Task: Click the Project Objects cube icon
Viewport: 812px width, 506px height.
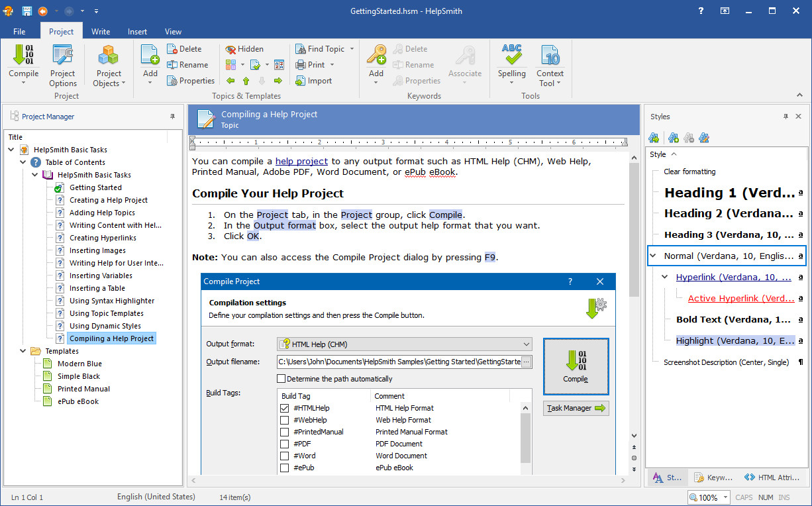Action: click(108, 56)
